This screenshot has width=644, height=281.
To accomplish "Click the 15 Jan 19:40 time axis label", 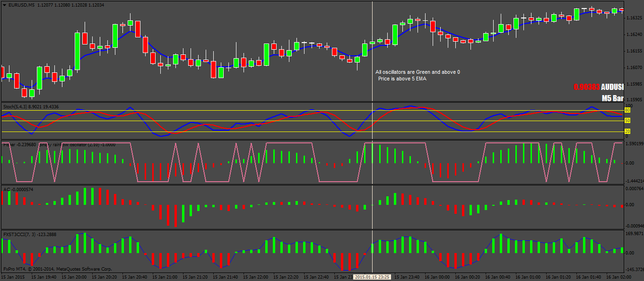I will [44, 277].
